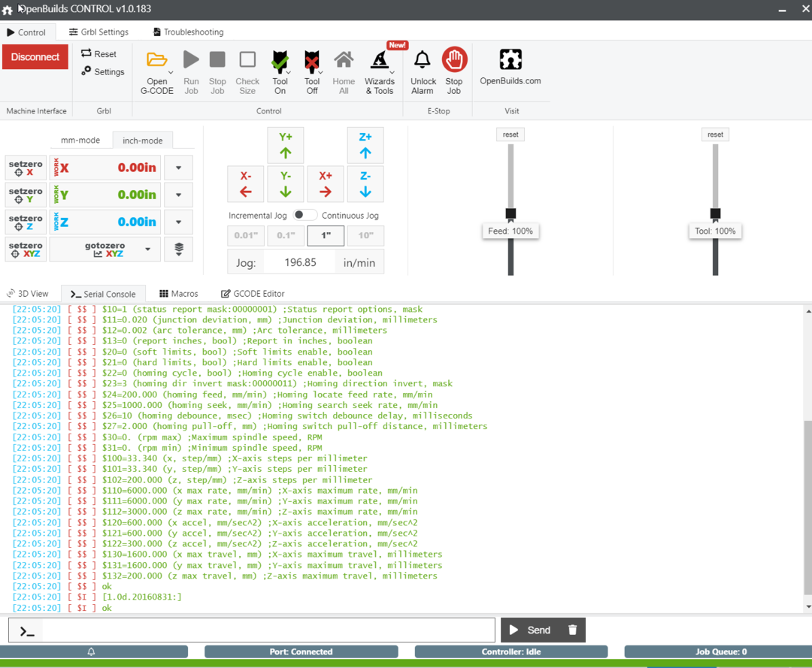Switch to inch-mode units
812x668 pixels.
pyautogui.click(x=143, y=141)
